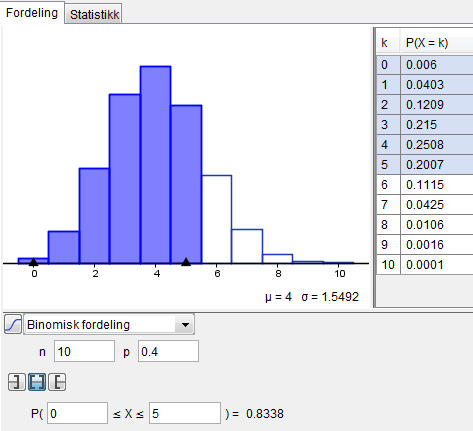Switch to the Fordeling tab

(32, 13)
